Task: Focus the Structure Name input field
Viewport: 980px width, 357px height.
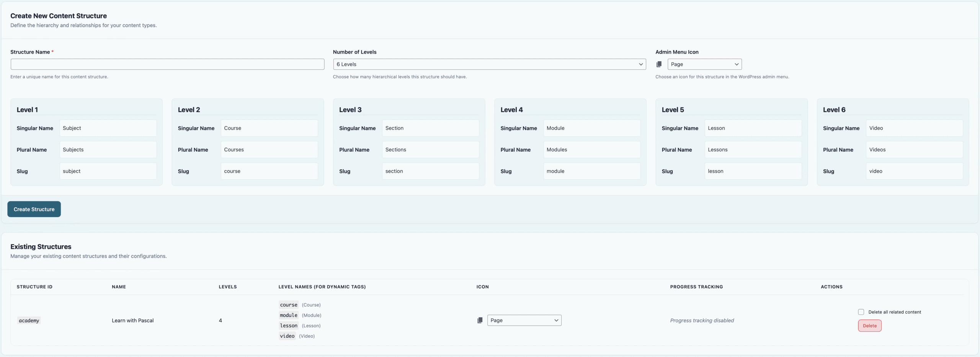Action: (x=167, y=64)
